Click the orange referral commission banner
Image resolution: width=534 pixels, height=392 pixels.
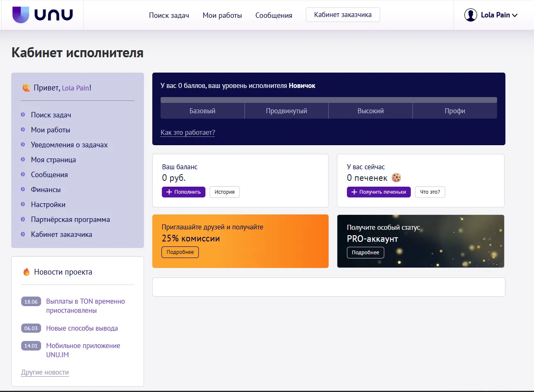[x=240, y=241]
